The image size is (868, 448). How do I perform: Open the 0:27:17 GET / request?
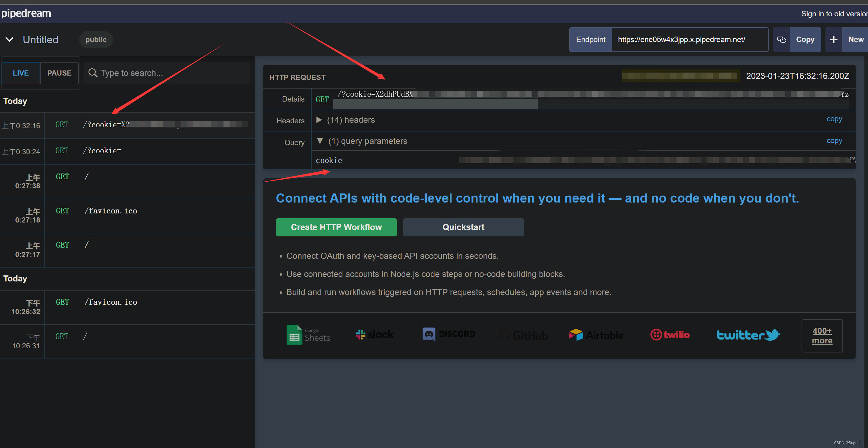coord(127,250)
